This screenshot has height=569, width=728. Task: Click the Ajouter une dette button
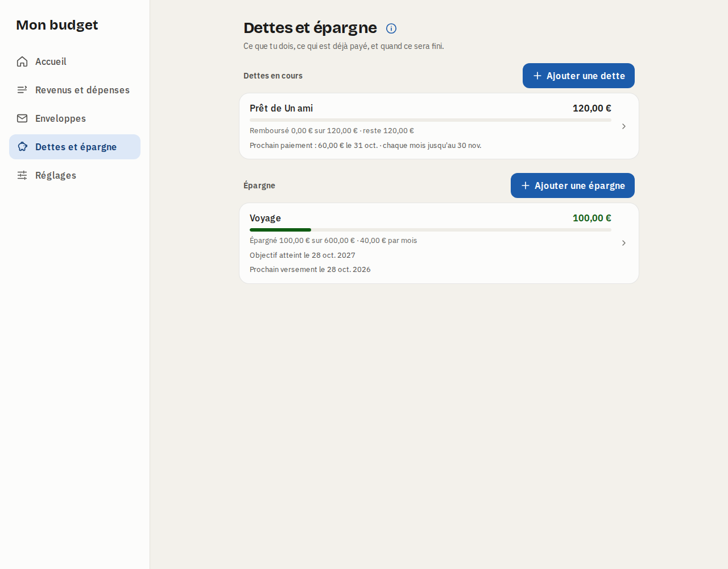click(578, 76)
